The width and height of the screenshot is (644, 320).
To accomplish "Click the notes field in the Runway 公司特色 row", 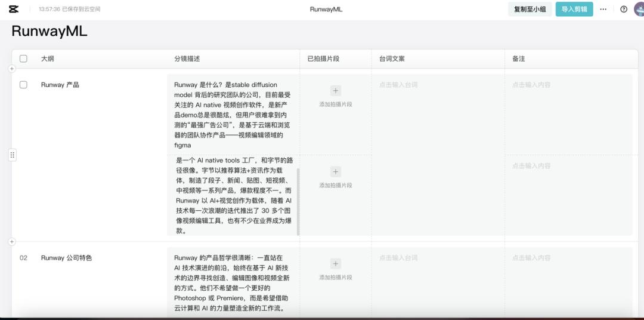I will pyautogui.click(x=569, y=282).
